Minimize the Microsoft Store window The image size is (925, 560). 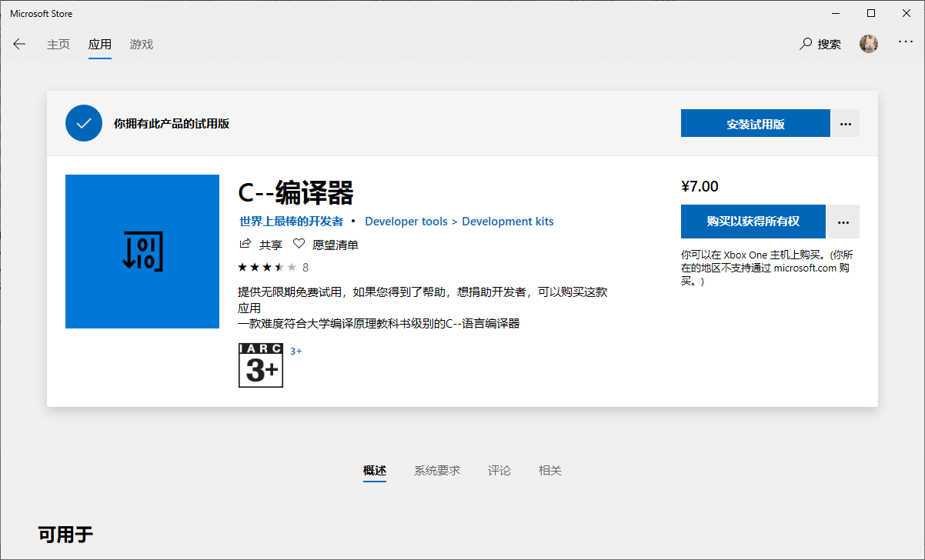click(836, 13)
